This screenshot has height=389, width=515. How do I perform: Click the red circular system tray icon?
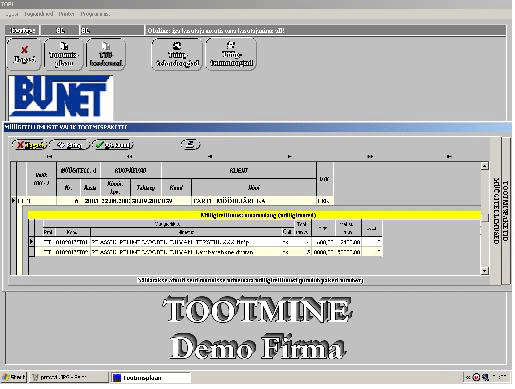pyautogui.click(x=476, y=377)
